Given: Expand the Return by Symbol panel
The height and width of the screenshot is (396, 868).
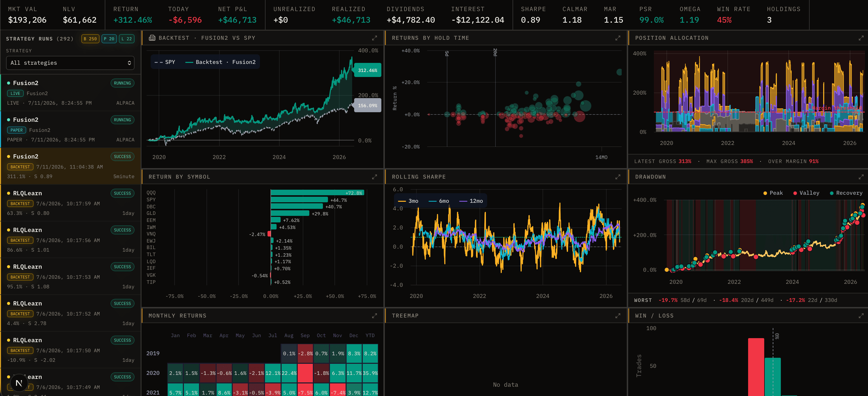Looking at the screenshot, I should pyautogui.click(x=374, y=177).
